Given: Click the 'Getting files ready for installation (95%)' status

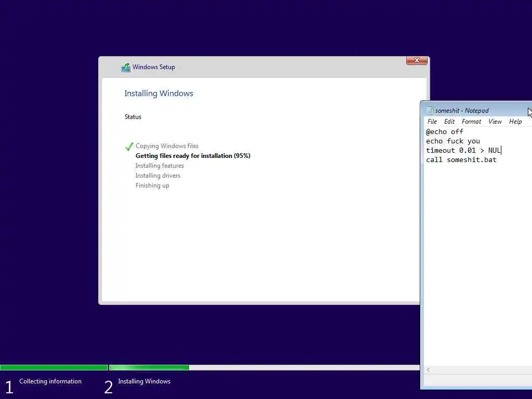Looking at the screenshot, I should pos(193,156).
